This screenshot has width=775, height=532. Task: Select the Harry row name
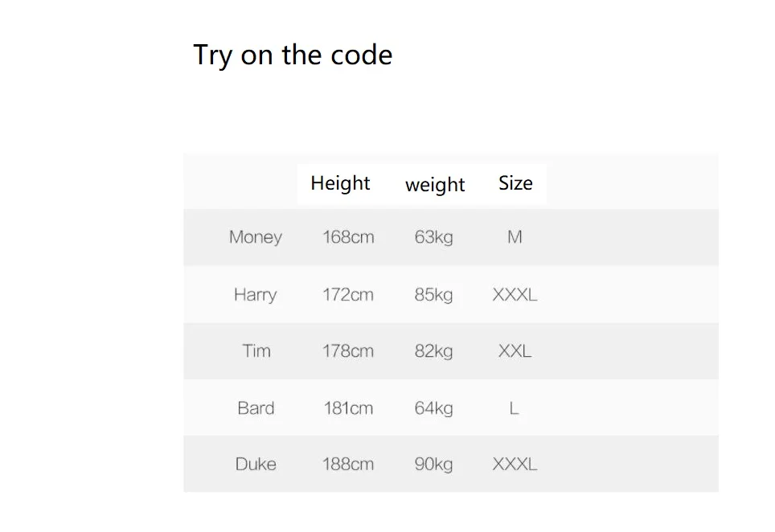coord(256,296)
